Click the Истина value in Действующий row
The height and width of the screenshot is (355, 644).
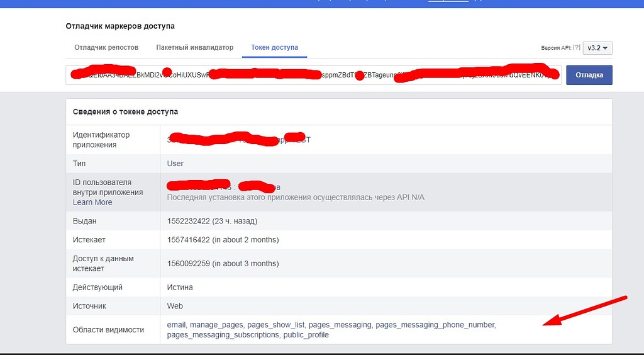[180, 287]
